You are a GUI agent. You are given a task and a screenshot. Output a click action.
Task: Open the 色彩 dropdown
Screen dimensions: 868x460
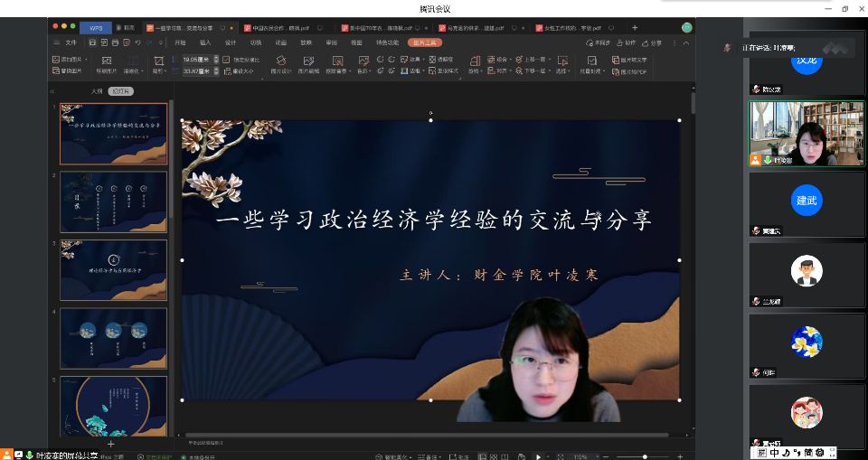(363, 65)
